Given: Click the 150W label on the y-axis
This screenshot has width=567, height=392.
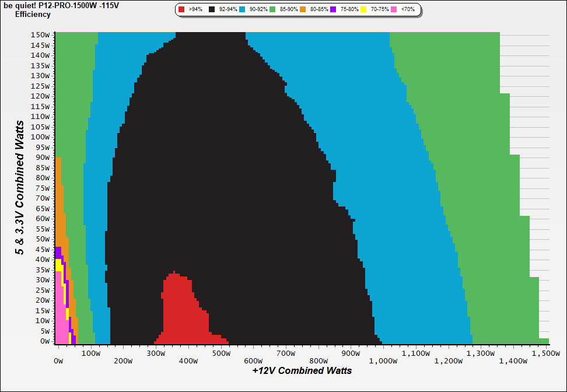Looking at the screenshot, I should (40, 34).
